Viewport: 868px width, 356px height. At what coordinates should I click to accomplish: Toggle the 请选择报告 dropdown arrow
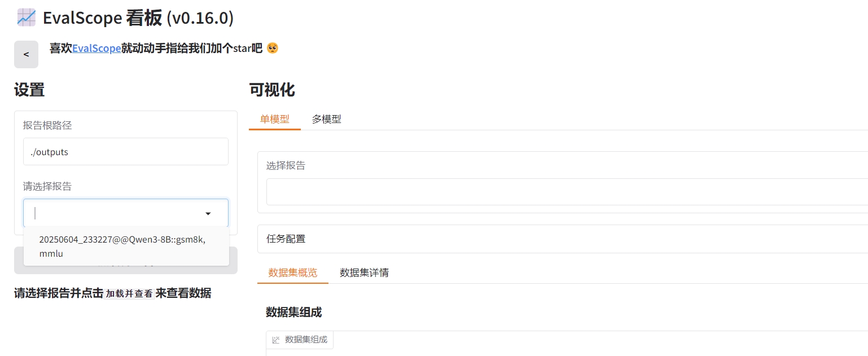(208, 213)
